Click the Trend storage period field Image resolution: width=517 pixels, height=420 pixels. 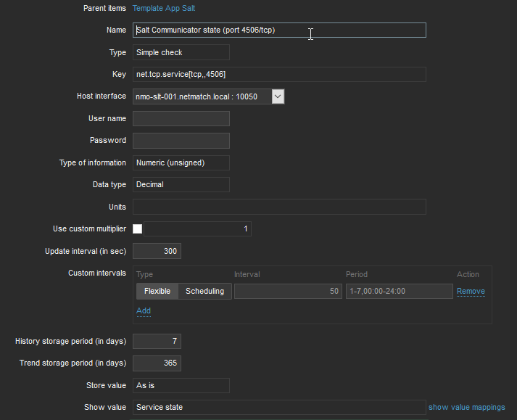(x=157, y=363)
